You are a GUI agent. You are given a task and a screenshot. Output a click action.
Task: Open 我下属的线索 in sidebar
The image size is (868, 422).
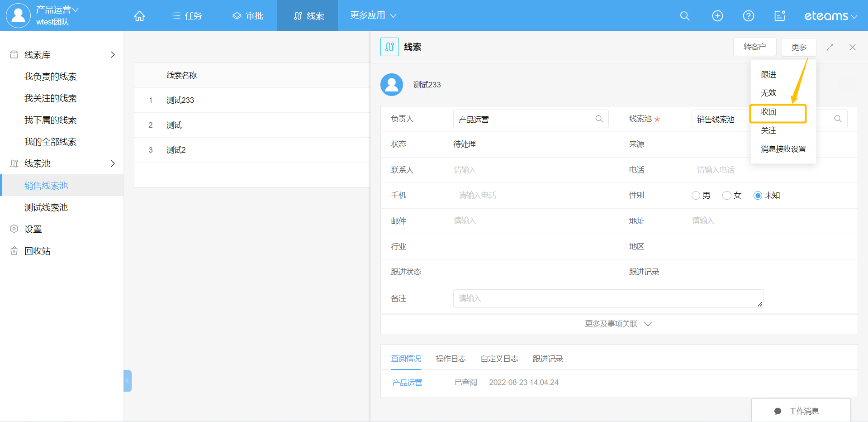pyautogui.click(x=51, y=120)
